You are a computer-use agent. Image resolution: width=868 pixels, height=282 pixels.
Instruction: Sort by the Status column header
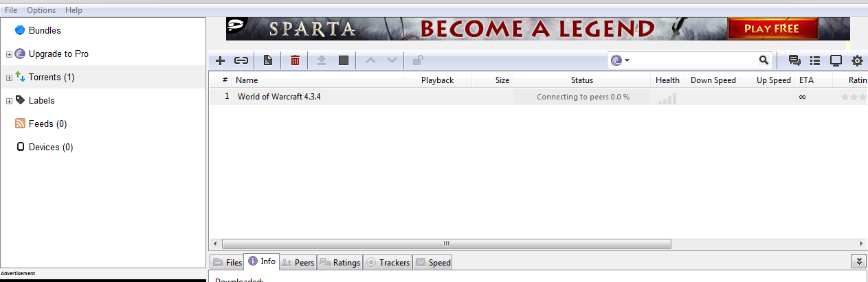point(581,80)
